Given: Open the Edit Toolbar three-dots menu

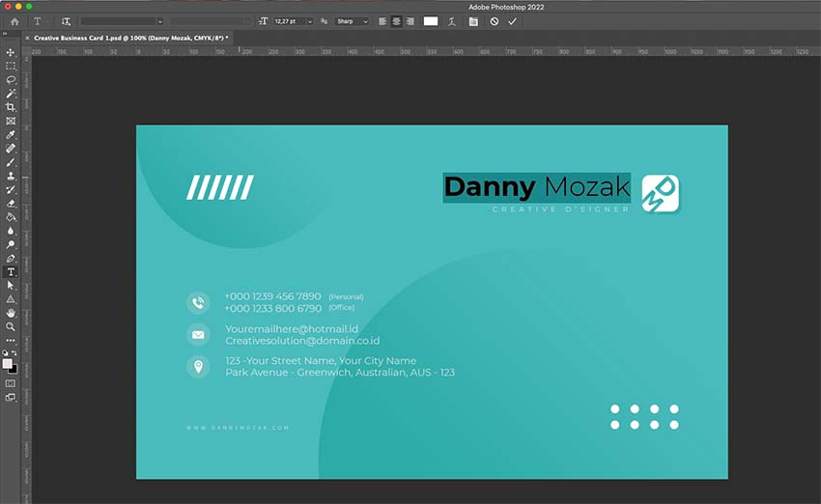Looking at the screenshot, I should (11, 340).
